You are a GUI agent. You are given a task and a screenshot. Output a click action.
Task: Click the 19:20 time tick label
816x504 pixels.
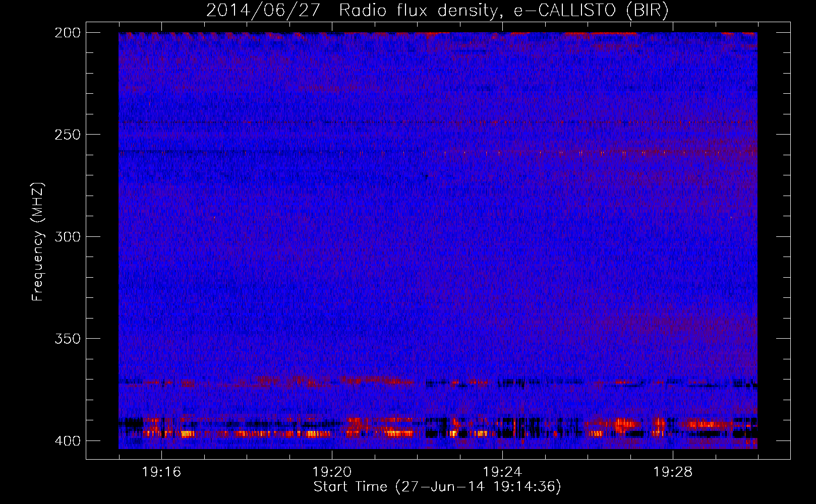click(332, 472)
